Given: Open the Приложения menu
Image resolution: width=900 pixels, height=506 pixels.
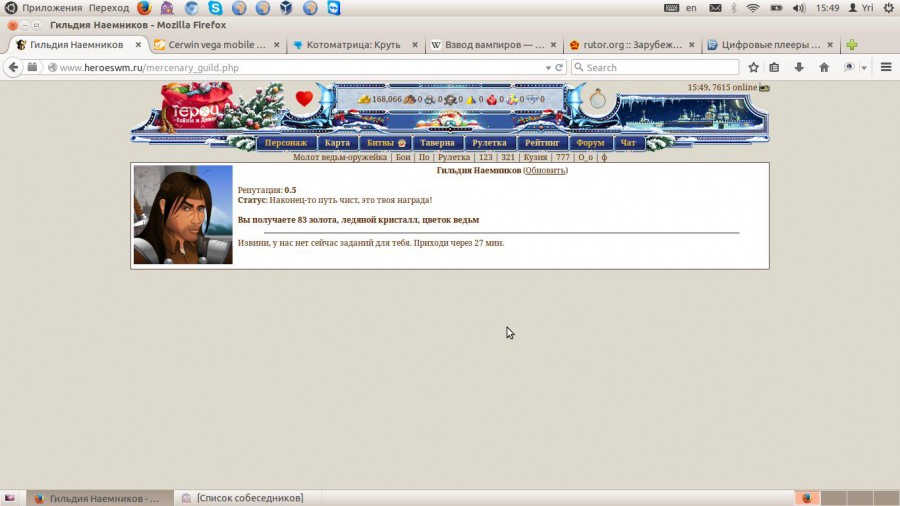Looking at the screenshot, I should (x=52, y=7).
